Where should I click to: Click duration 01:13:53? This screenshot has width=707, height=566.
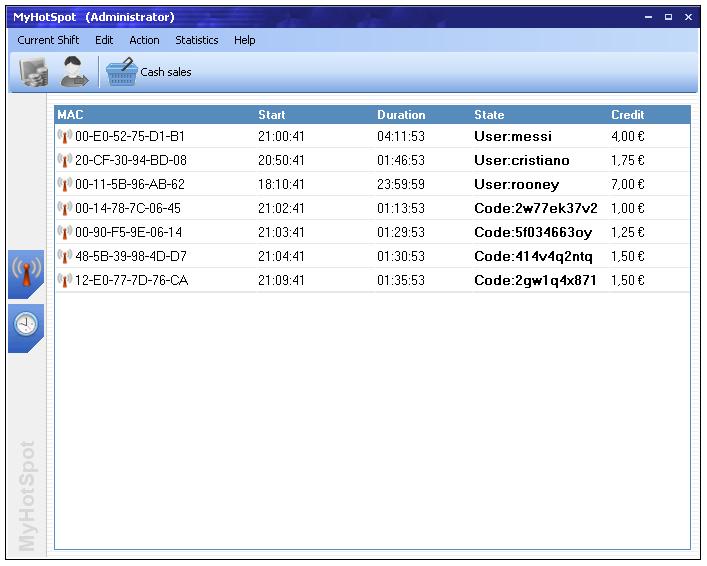(401, 208)
